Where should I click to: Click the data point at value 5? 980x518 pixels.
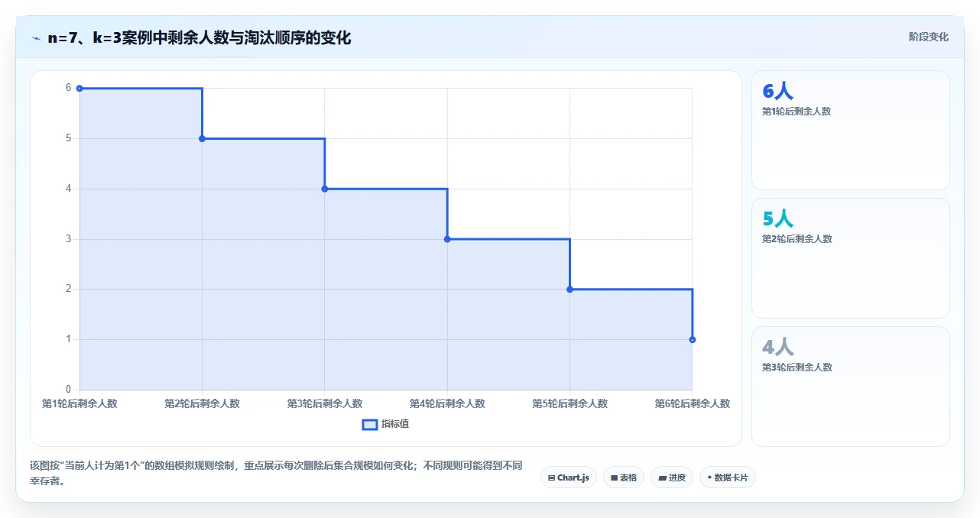(x=202, y=138)
